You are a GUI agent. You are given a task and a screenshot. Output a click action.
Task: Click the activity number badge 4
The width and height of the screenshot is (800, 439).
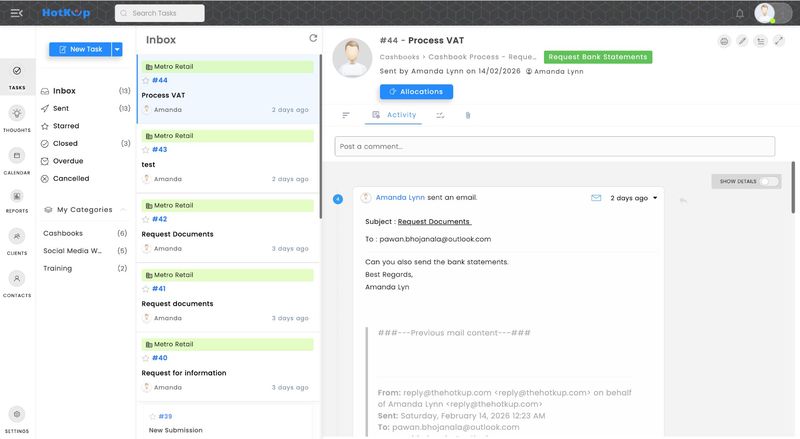(x=338, y=199)
